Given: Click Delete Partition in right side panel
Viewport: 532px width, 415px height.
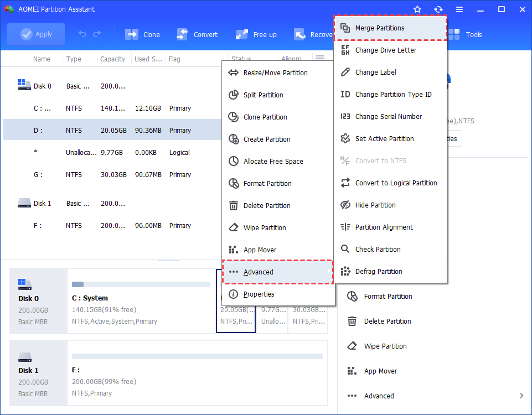Looking at the screenshot, I should pos(379,321).
